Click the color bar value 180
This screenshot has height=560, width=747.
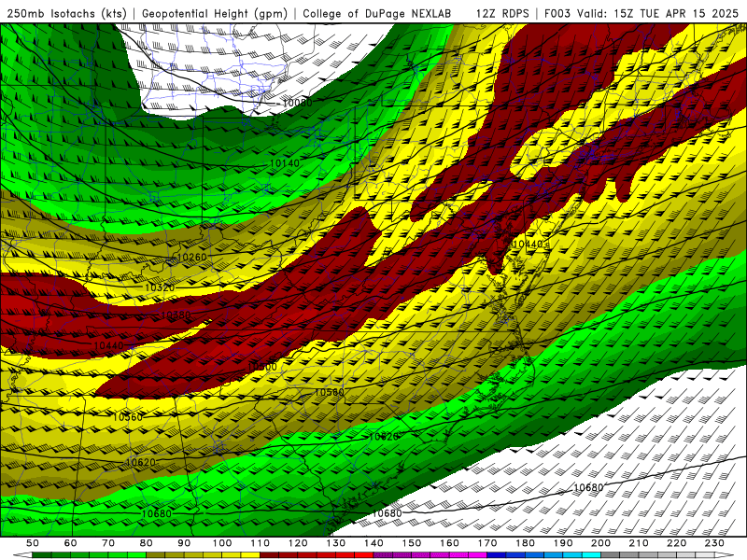point(525,543)
